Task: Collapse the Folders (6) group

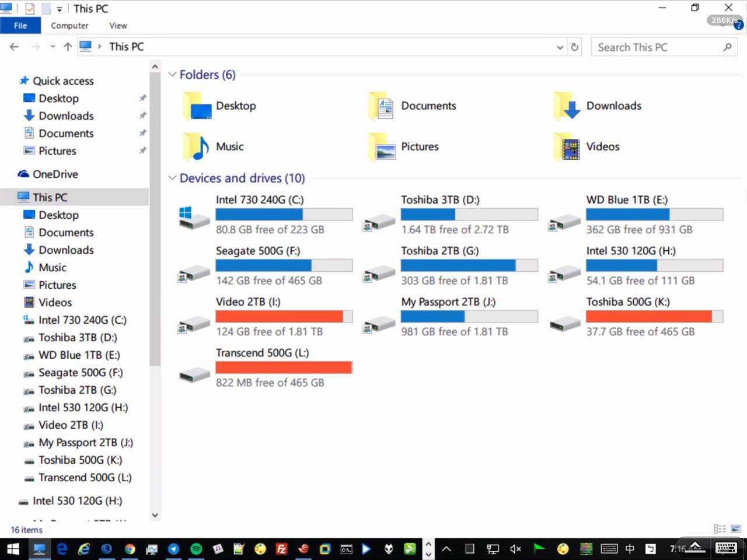Action: point(172,75)
